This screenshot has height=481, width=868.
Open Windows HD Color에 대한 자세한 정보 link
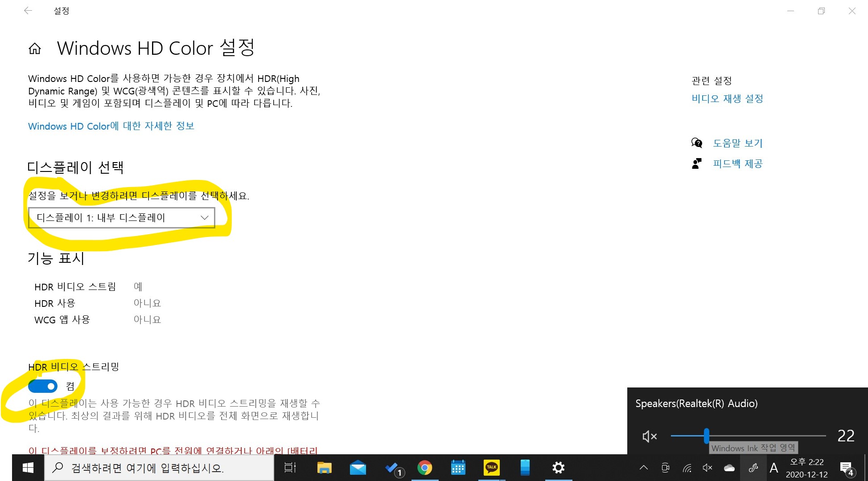coord(111,126)
